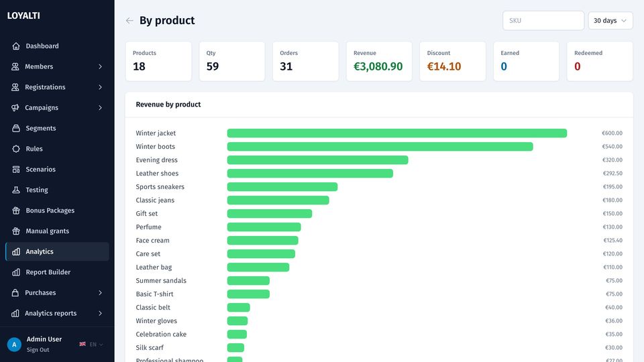644x362 pixels.
Task: Click the Admin User name
Action: click(44, 339)
